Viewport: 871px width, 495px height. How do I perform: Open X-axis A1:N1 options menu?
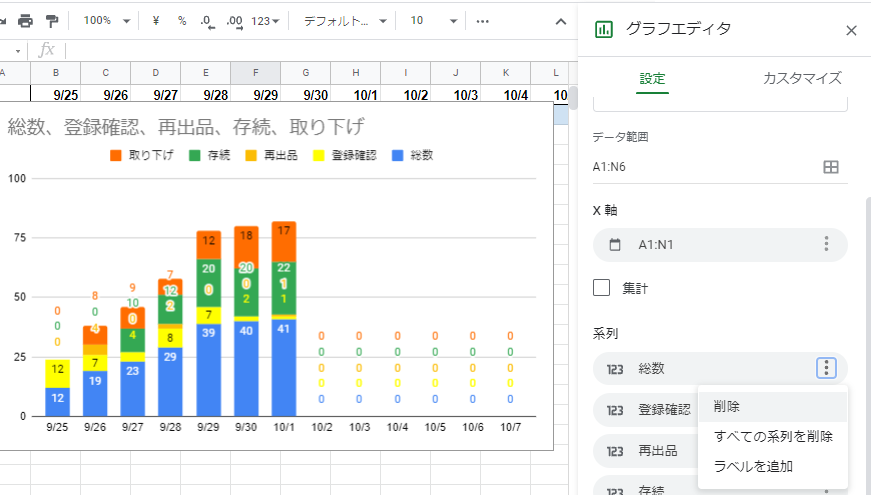point(826,244)
